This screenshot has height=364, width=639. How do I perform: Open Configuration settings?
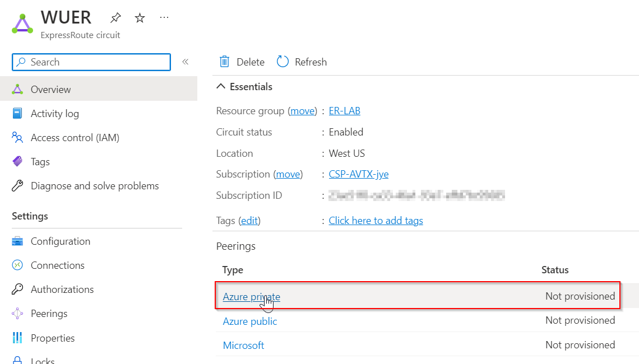tap(61, 241)
